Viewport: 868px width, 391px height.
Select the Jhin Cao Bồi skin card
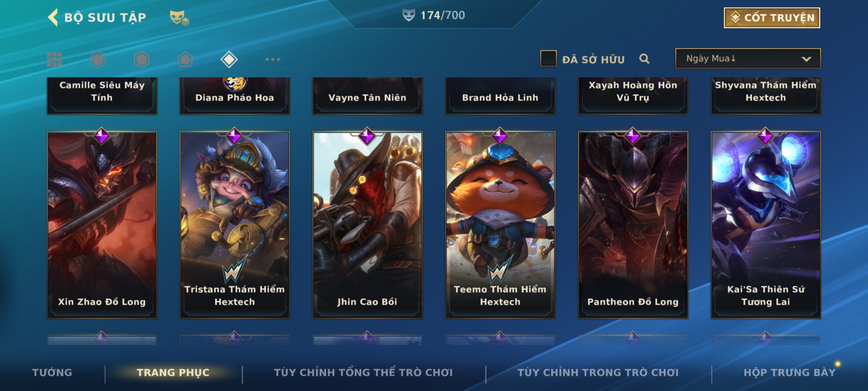coord(367,224)
